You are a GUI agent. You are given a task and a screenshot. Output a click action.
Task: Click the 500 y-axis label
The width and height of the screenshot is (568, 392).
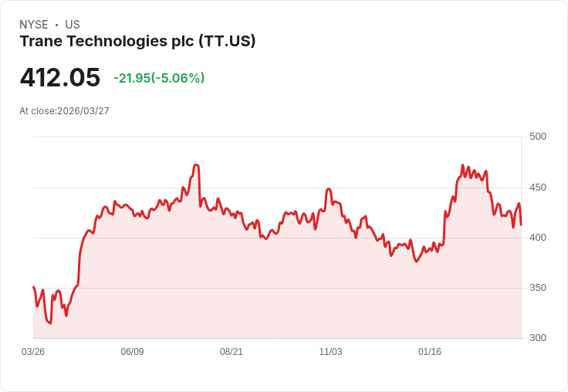point(538,137)
